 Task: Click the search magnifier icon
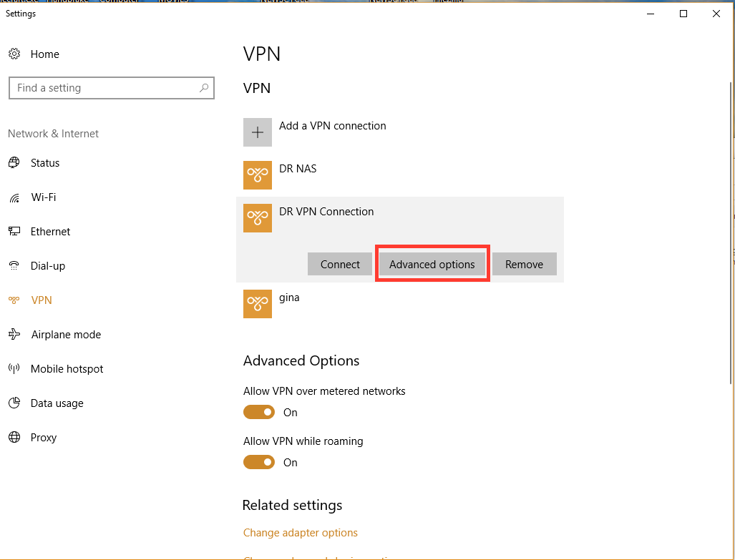point(204,88)
